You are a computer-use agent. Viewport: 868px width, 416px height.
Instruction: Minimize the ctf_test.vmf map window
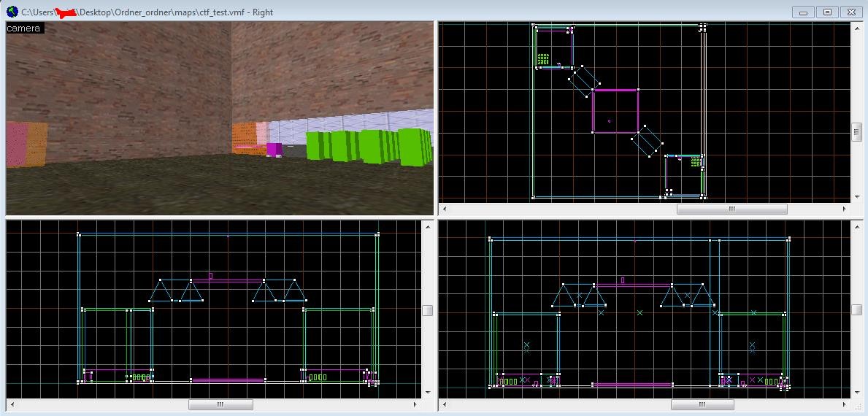tap(803, 12)
